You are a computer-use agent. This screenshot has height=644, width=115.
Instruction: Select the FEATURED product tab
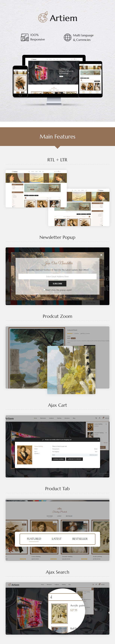pos(34,539)
